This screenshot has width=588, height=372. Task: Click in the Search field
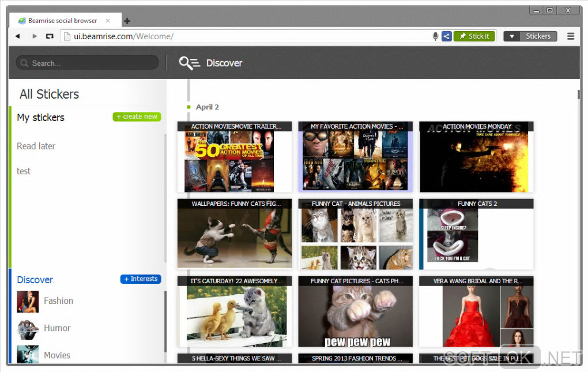click(x=88, y=63)
